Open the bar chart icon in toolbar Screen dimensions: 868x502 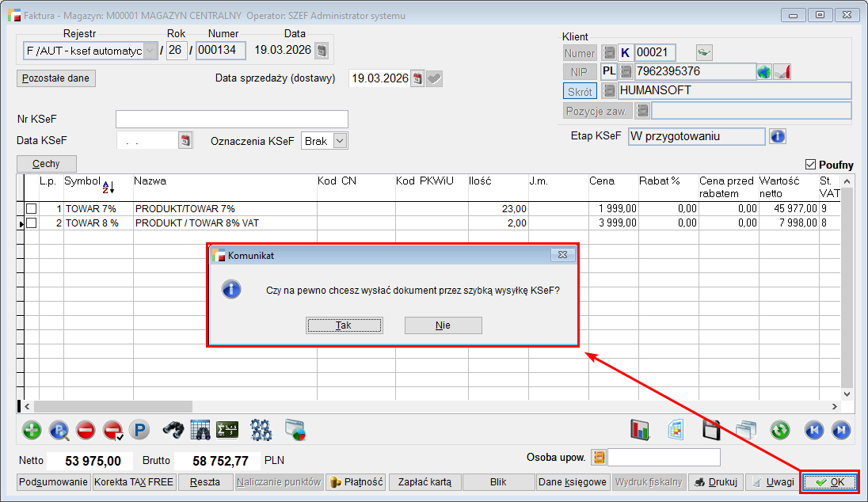pyautogui.click(x=639, y=430)
